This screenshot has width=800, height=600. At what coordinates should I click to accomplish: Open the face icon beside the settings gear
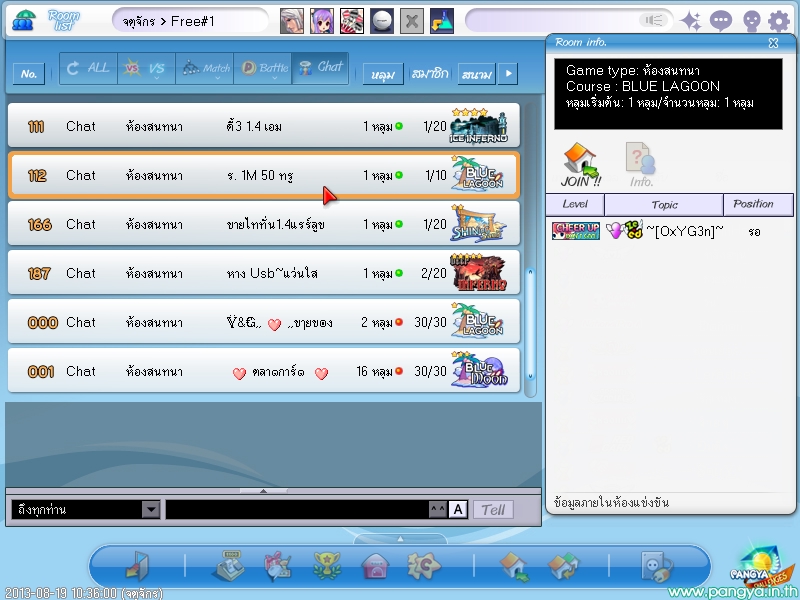coord(752,21)
